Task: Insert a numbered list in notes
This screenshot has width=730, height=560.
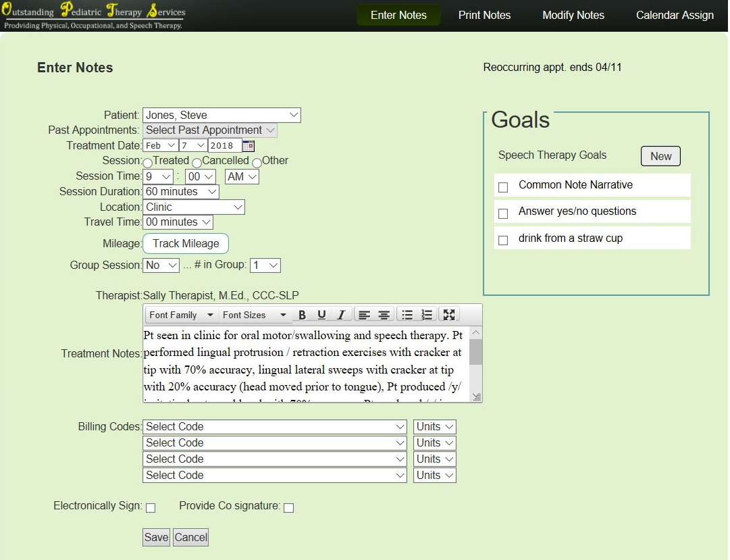Action: coord(426,315)
